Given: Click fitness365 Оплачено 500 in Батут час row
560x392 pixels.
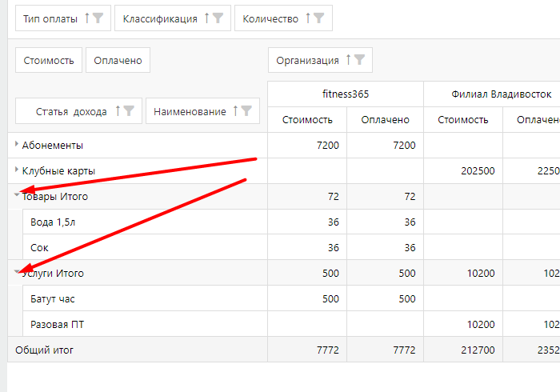Looking at the screenshot, I should [x=385, y=298].
